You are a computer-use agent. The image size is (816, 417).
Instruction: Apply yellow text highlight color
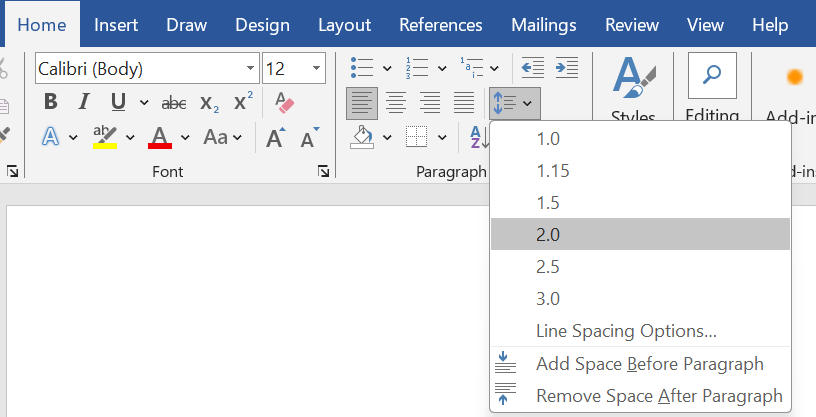coord(105,137)
